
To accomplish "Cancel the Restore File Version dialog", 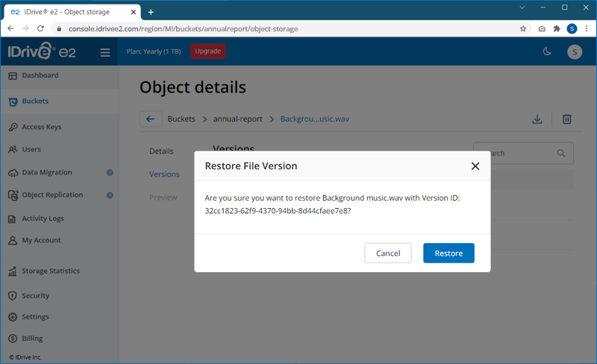I will (x=388, y=253).
